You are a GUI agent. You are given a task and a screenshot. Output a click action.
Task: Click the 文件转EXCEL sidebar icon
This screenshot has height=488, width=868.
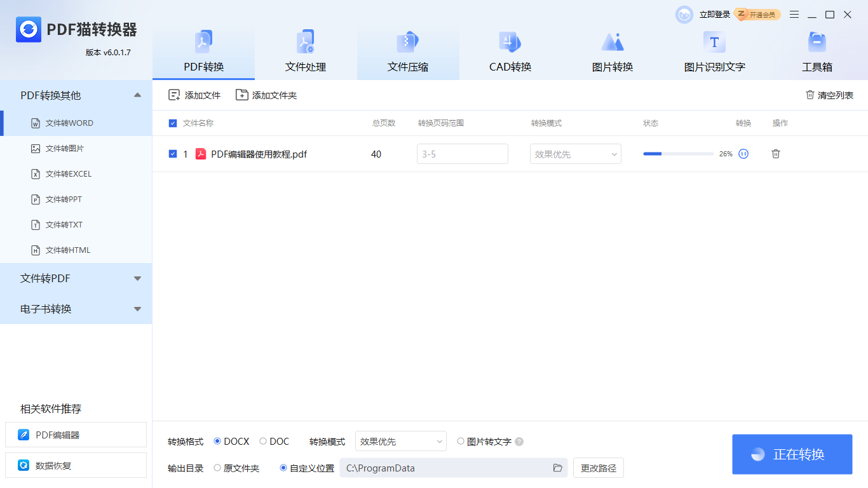point(36,174)
